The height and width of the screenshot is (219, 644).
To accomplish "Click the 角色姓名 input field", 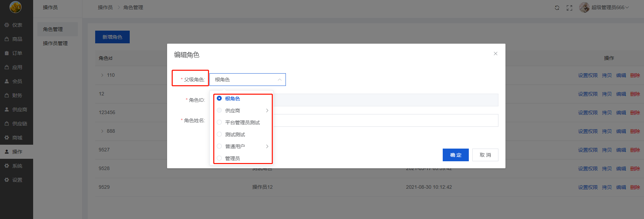I will [x=385, y=120].
